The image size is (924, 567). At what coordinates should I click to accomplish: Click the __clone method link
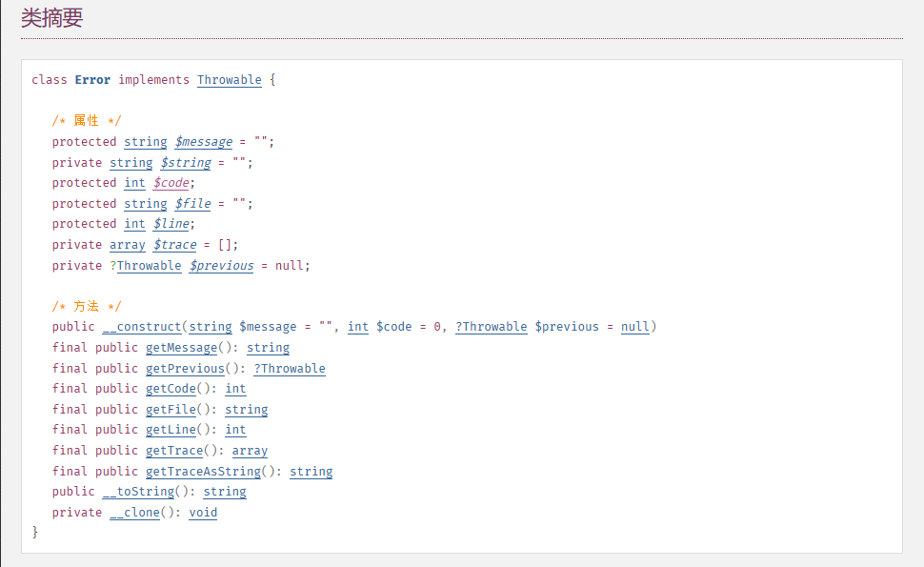coord(134,513)
